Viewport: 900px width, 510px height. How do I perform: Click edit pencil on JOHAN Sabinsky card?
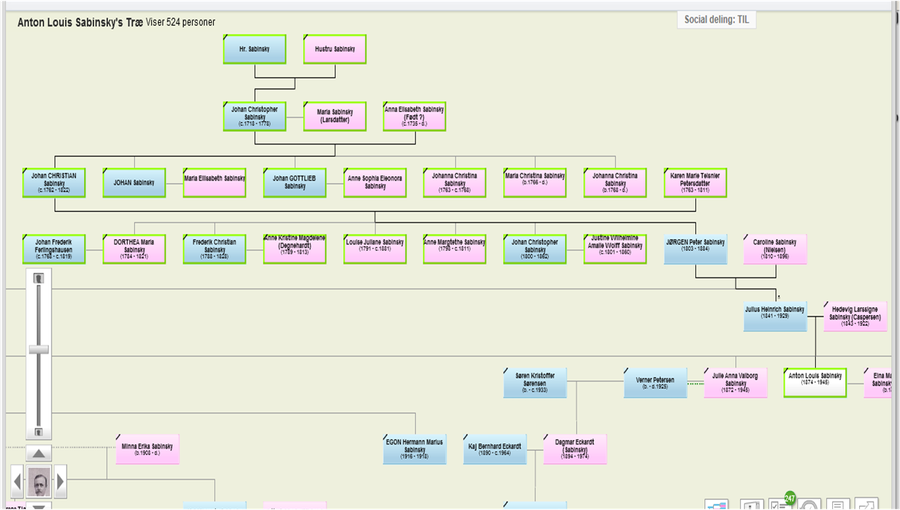(106, 170)
